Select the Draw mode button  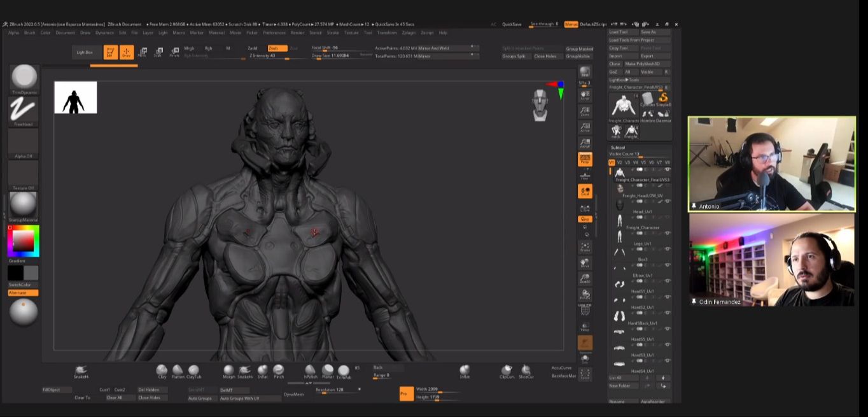[x=126, y=52]
